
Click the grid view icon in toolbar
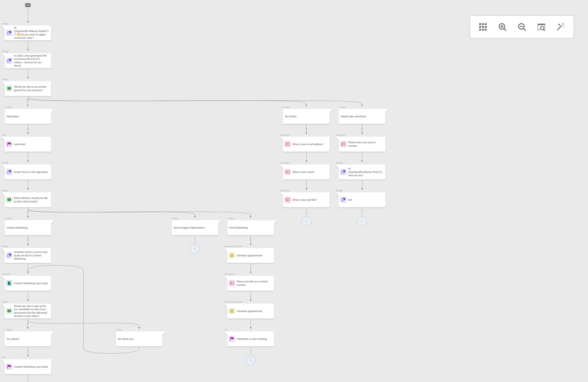483,27
